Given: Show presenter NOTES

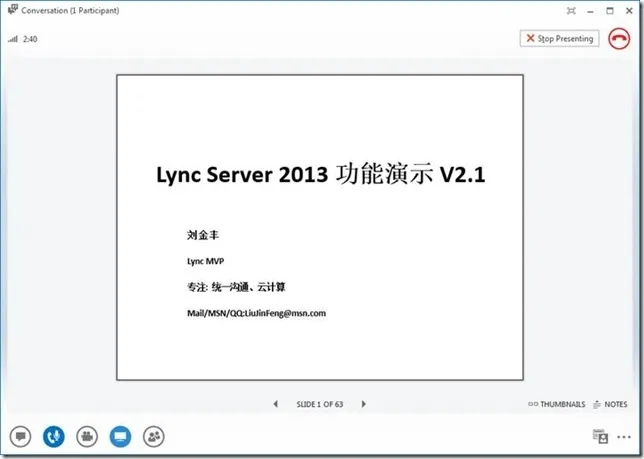Looking at the screenshot, I should pos(610,404).
